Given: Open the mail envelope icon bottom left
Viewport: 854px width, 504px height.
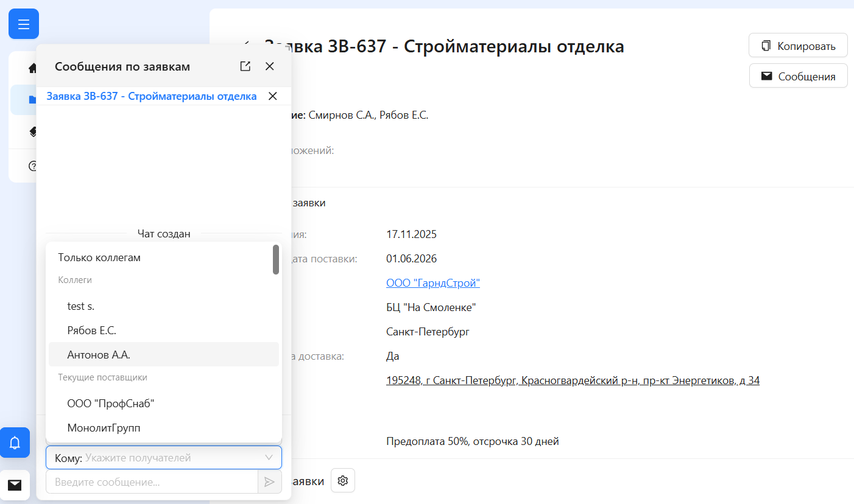Looking at the screenshot, I should [15, 485].
